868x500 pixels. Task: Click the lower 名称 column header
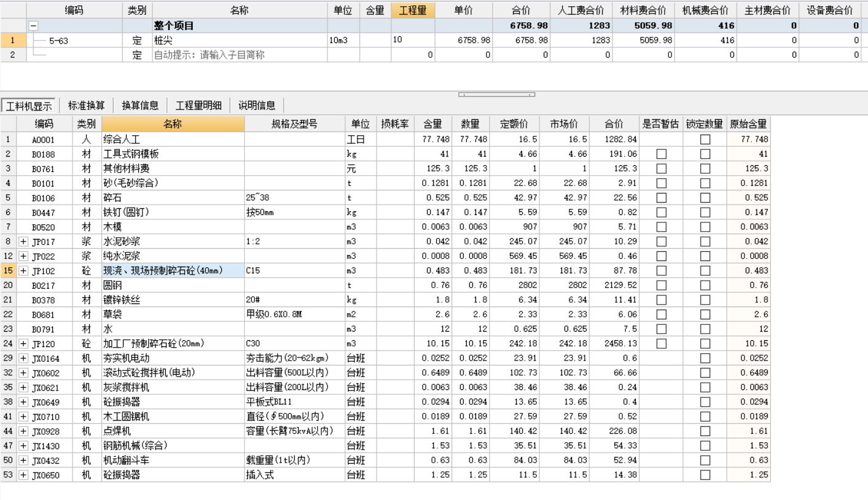[173, 123]
